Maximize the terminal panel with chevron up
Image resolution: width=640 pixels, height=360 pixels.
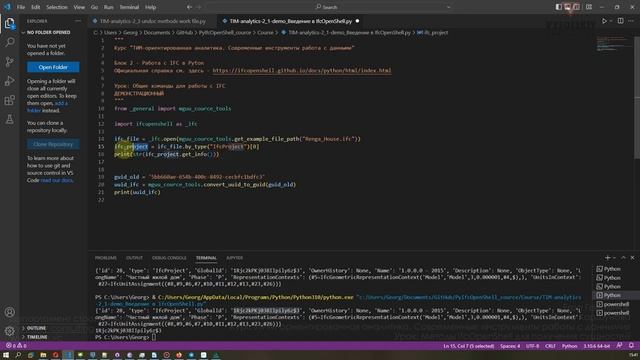pos(623,258)
